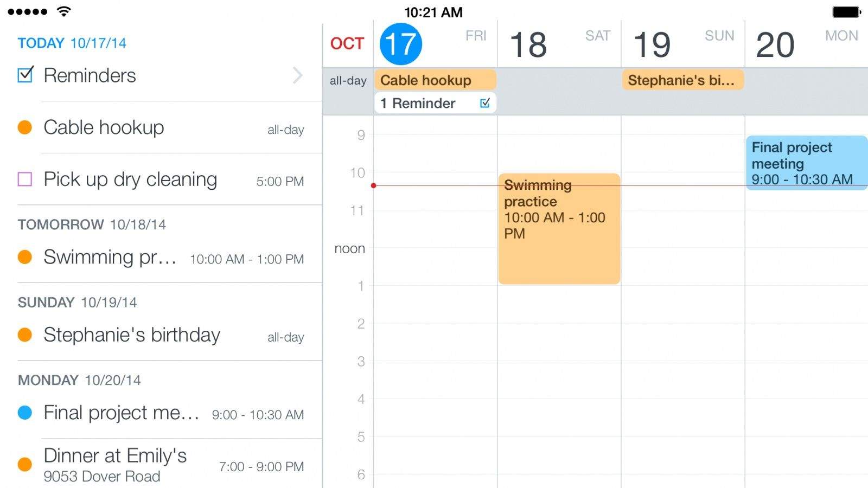Viewport: 868px width, 488px height.
Task: Expand Reminders with the chevron arrow
Action: tap(297, 75)
